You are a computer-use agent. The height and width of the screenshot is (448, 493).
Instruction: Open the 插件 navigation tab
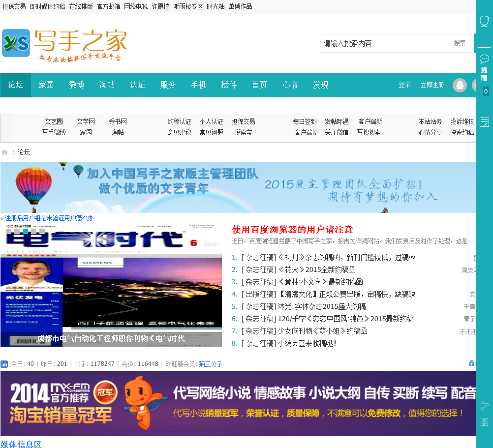click(x=229, y=85)
